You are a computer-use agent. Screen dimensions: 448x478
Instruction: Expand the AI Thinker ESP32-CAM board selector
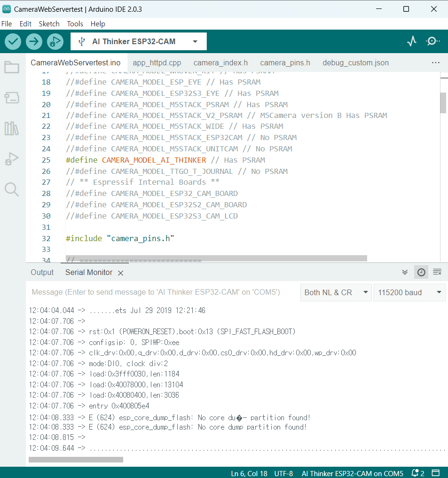tap(139, 41)
